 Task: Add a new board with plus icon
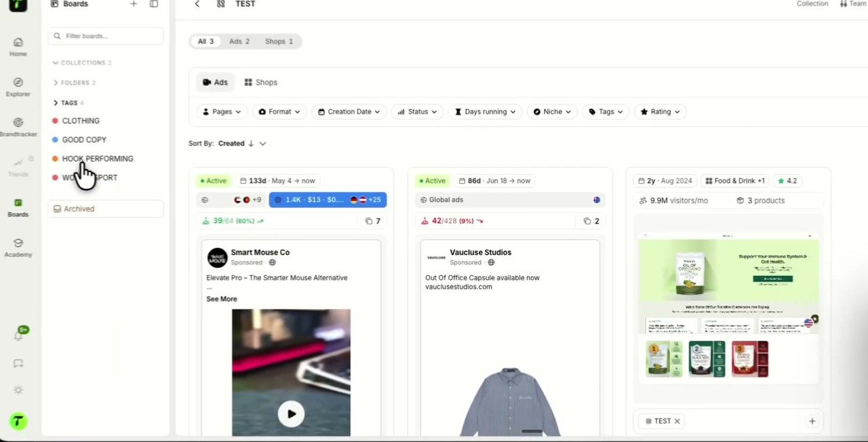(134, 4)
